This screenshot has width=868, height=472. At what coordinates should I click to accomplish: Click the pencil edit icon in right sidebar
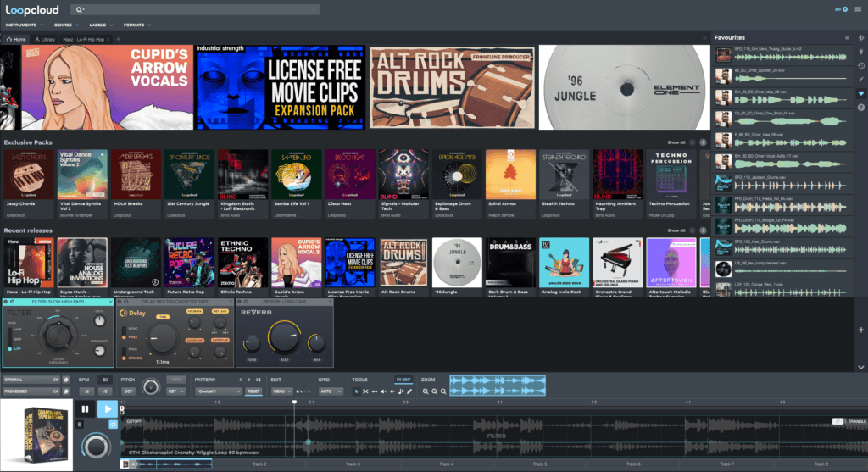(861, 80)
